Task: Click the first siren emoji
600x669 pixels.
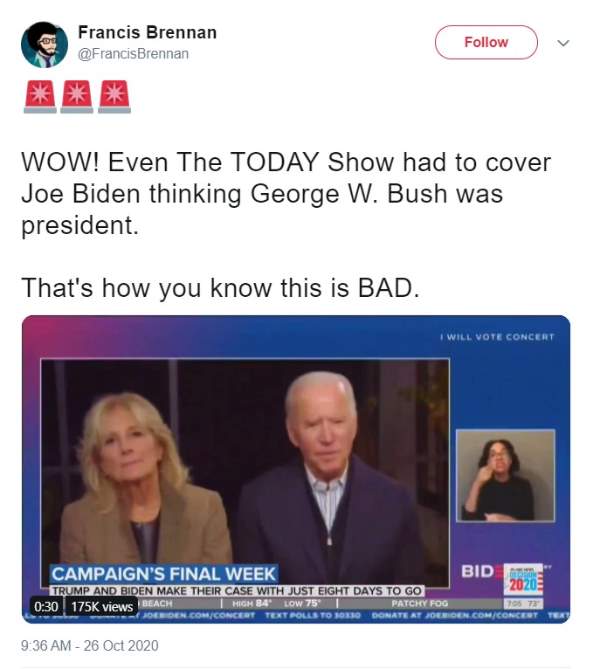Action: coord(40,96)
